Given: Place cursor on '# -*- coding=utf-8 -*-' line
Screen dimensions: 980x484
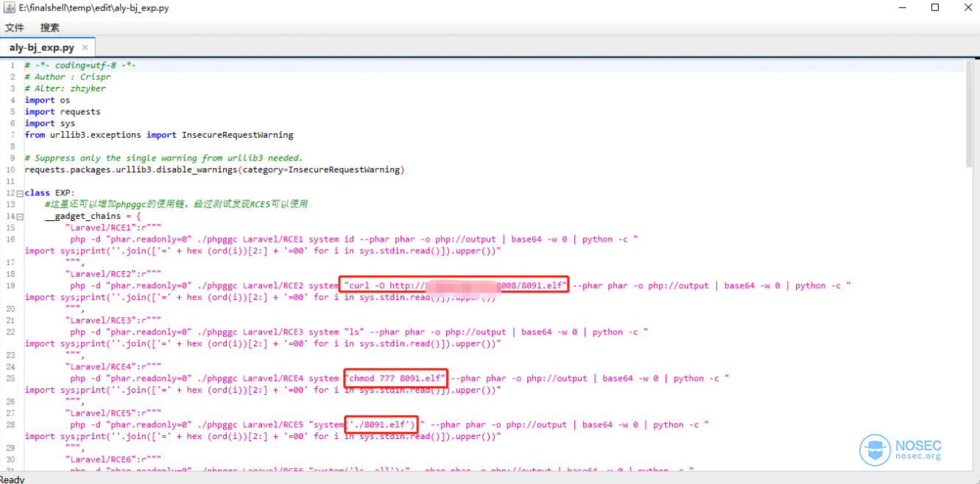Looking at the screenshot, I should tap(80, 65).
